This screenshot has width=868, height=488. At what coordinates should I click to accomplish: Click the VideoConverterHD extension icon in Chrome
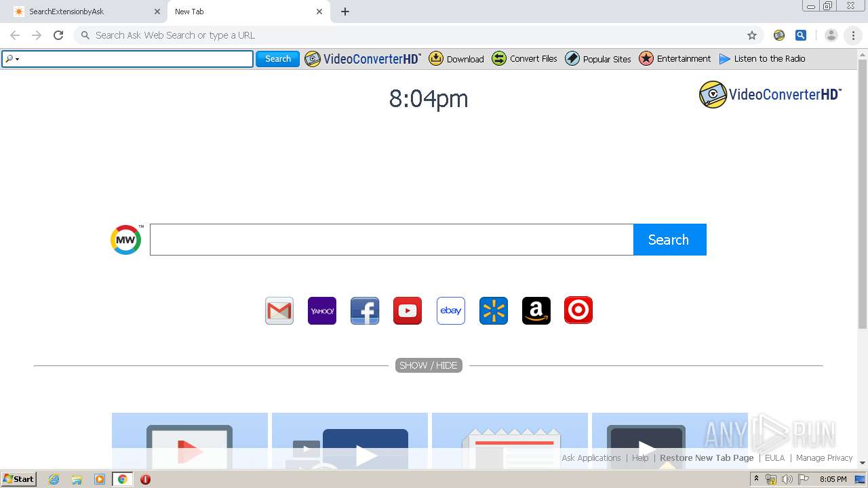tap(779, 35)
